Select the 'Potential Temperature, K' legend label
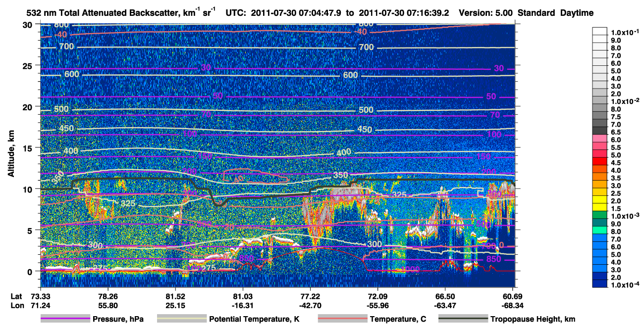 tap(254, 320)
